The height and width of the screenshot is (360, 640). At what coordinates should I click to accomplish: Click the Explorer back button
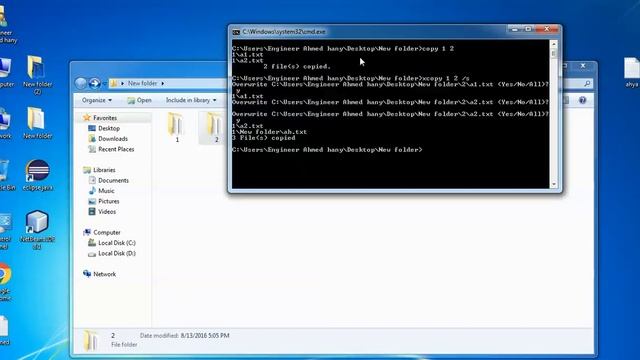coord(81,83)
